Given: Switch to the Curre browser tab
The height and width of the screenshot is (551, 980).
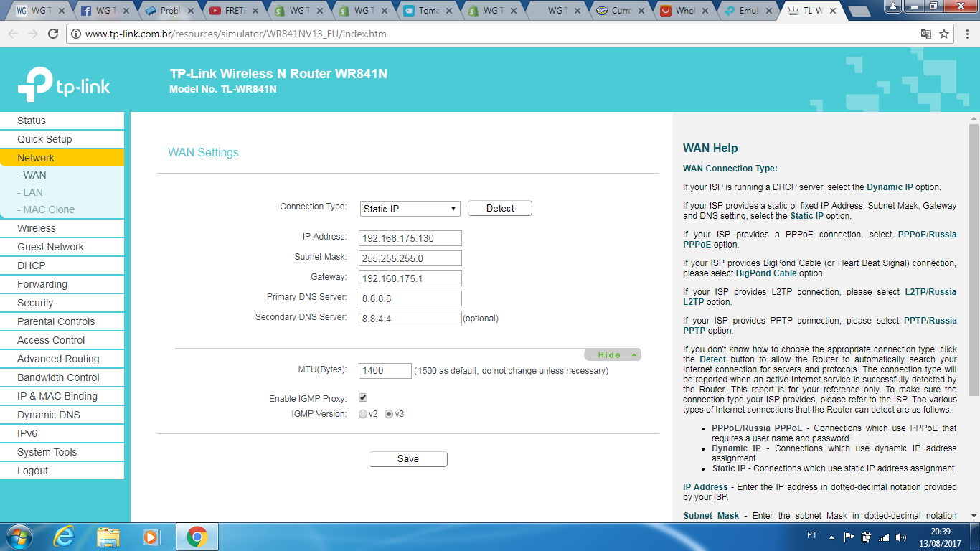Looking at the screenshot, I should coord(621,11).
